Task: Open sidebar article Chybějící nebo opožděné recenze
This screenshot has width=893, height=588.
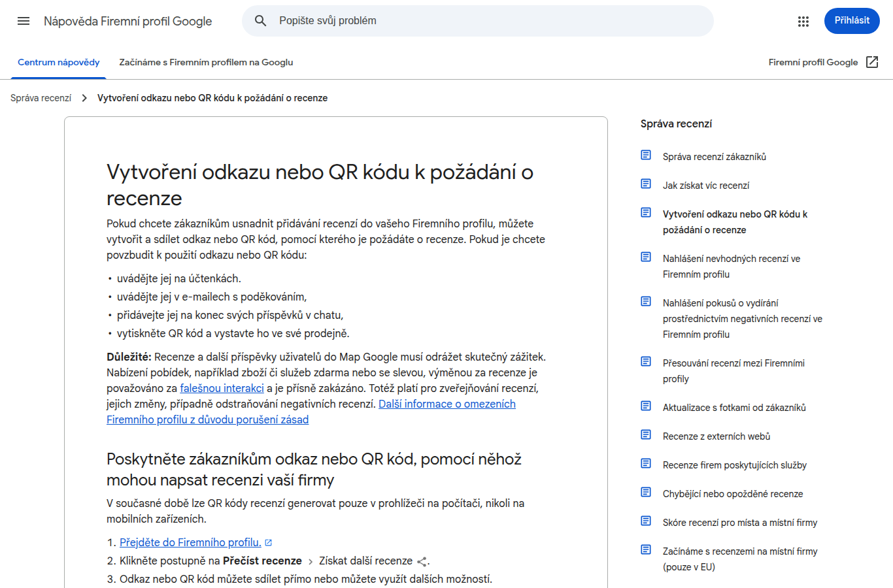Action: pyautogui.click(x=733, y=494)
